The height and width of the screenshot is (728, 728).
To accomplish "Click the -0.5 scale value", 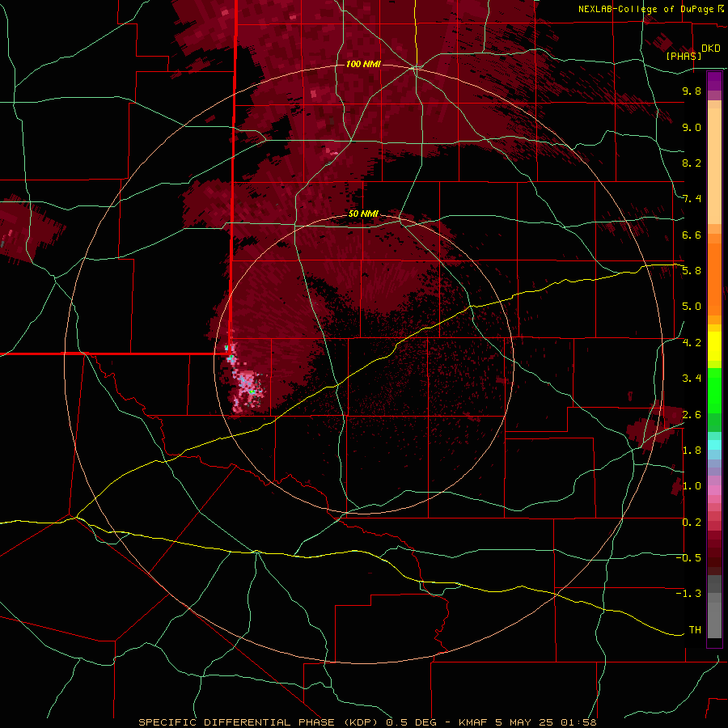I will 688,558.
